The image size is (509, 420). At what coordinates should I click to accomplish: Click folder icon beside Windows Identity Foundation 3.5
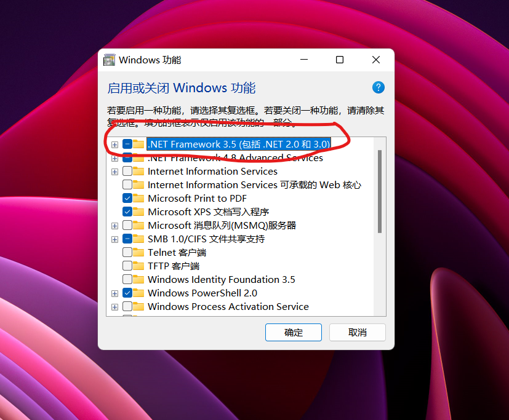(138, 280)
